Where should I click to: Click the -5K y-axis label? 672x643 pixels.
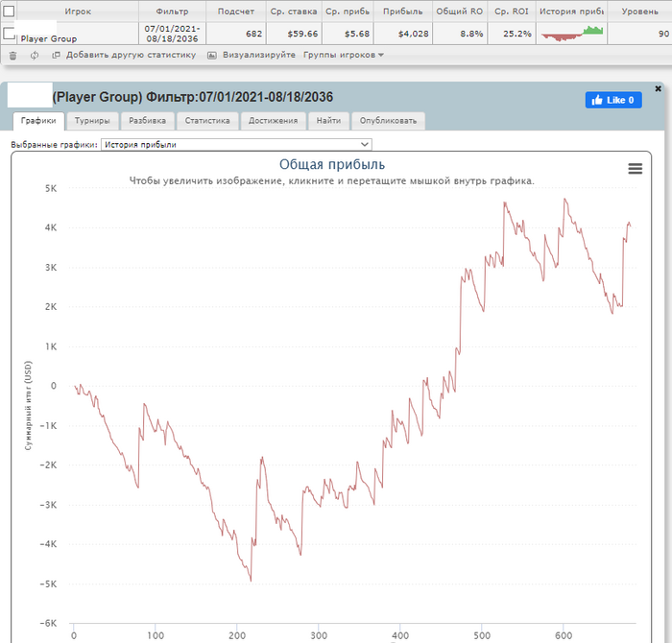coord(48,583)
